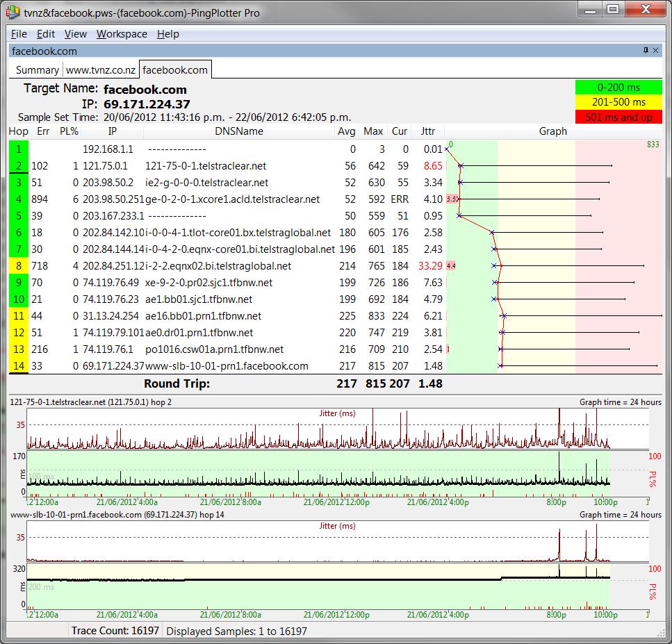The height and width of the screenshot is (644, 672).
Task: Close the facebook.com panel with the X
Action: tap(656, 51)
